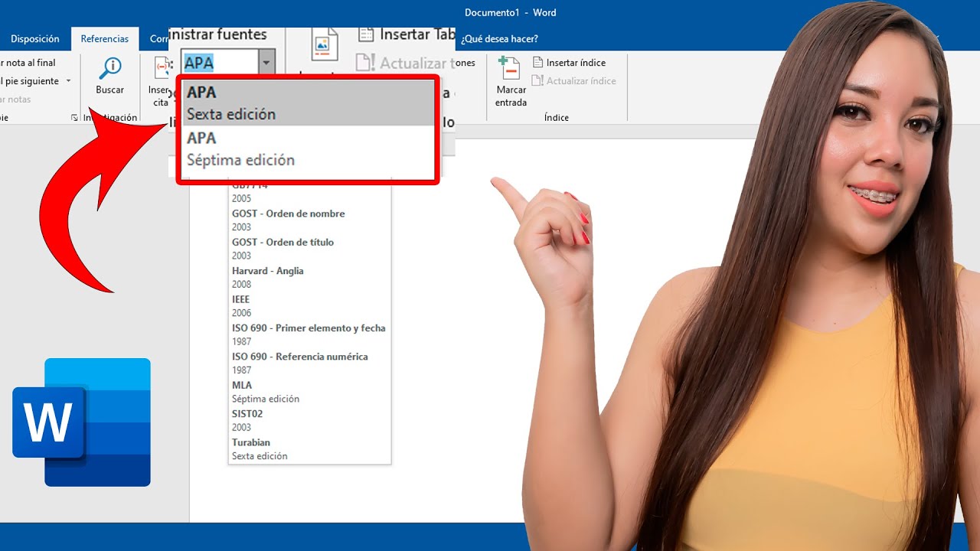Expand the pie siguiente dropdown arrow

pyautogui.click(x=68, y=81)
